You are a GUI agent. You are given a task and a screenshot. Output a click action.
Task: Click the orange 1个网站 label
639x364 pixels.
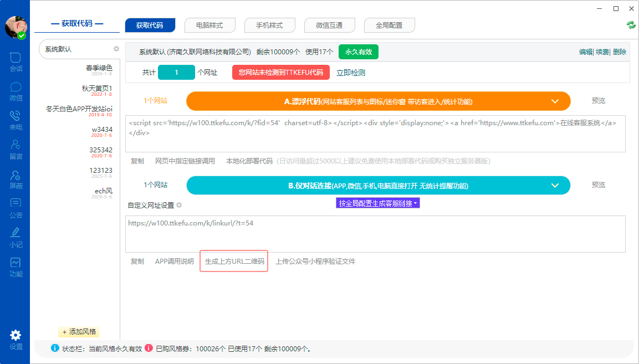[155, 101]
